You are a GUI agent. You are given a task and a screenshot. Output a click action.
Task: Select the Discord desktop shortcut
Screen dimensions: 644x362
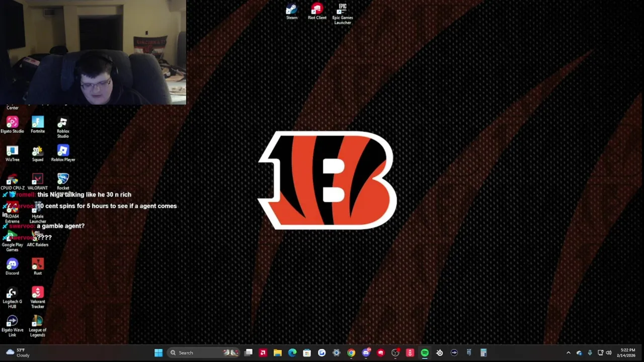tap(12, 267)
